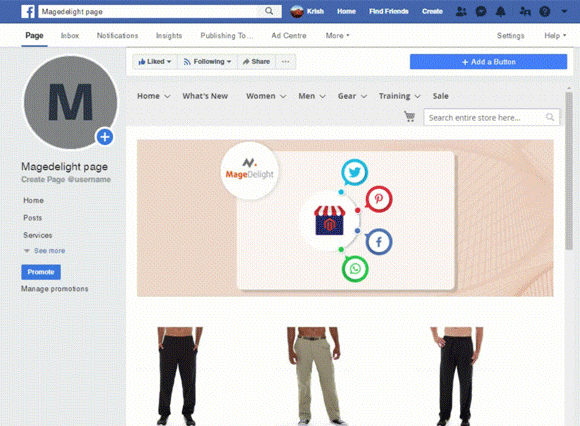This screenshot has height=426, width=580.
Task: Click the blue plus on profile picture
Action: (x=105, y=137)
